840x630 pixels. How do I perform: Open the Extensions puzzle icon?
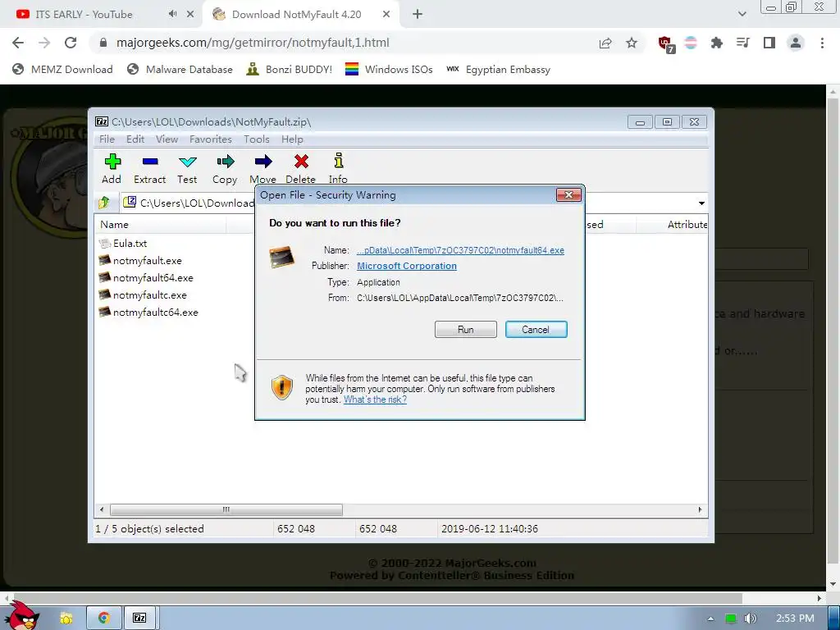[717, 43]
